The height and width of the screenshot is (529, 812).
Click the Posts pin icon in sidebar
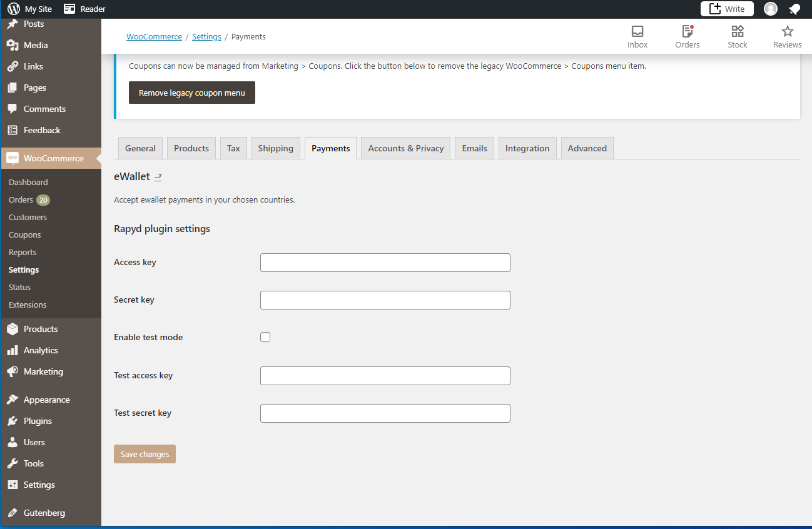coord(13,24)
